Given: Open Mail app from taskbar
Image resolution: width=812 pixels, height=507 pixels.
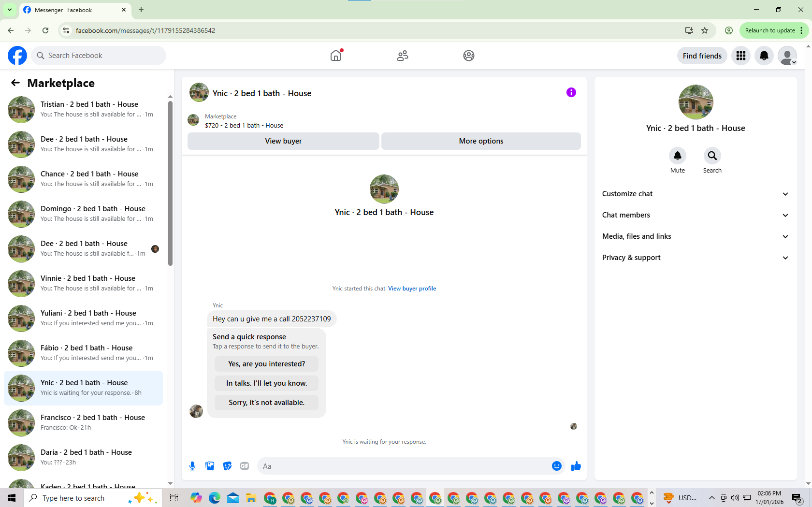Looking at the screenshot, I should click(x=233, y=498).
